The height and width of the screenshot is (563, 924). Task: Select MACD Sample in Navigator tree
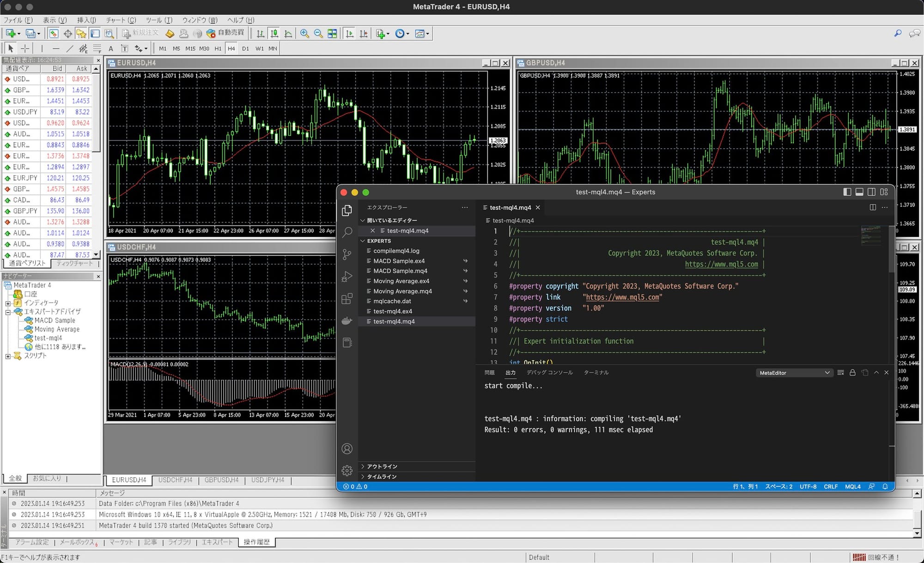55,320
